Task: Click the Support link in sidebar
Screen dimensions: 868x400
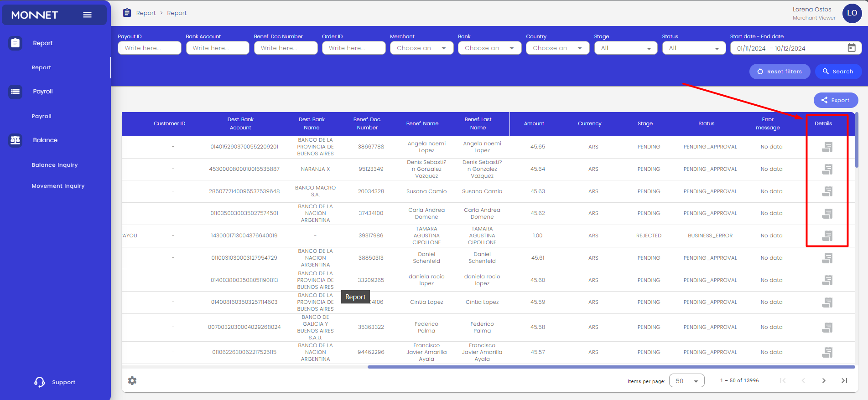Action: (64, 382)
